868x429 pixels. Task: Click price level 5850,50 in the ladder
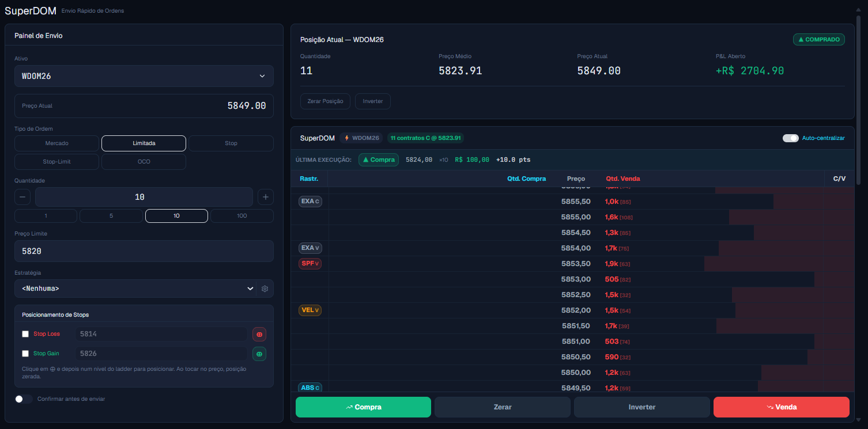[x=576, y=357]
